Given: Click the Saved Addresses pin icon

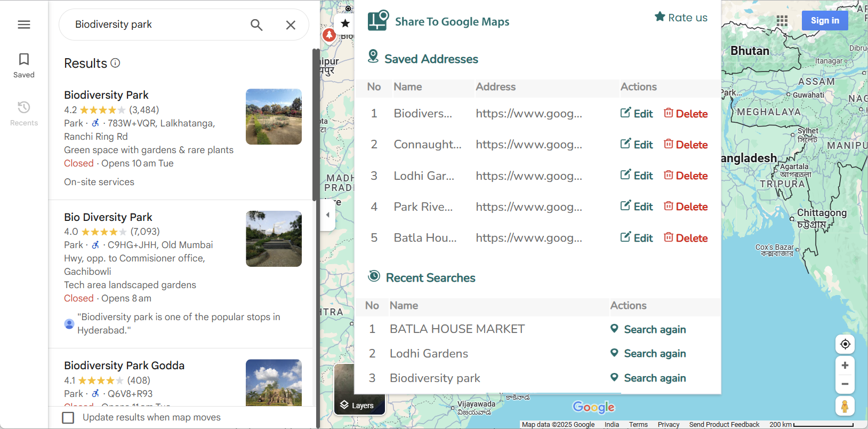Looking at the screenshot, I should click(x=373, y=56).
